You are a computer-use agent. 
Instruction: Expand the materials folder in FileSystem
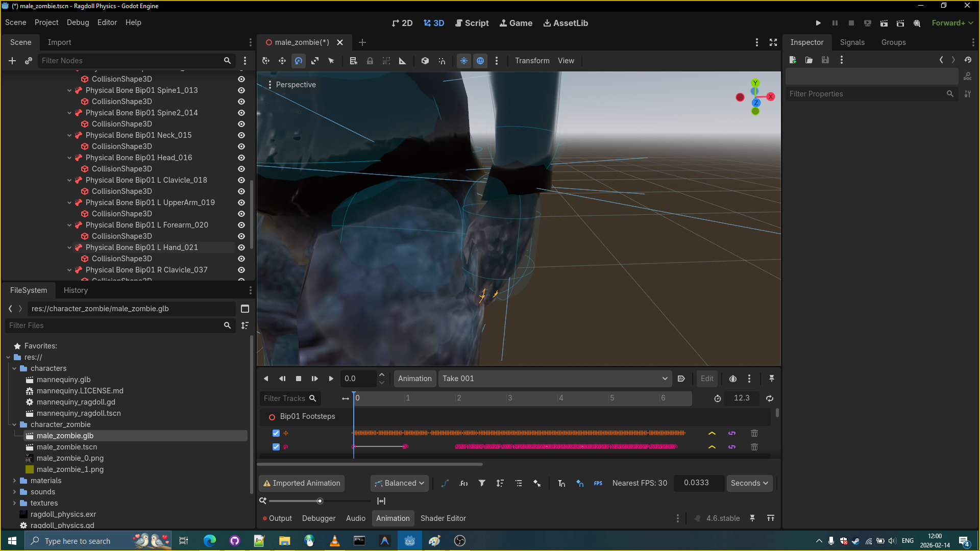(14, 481)
